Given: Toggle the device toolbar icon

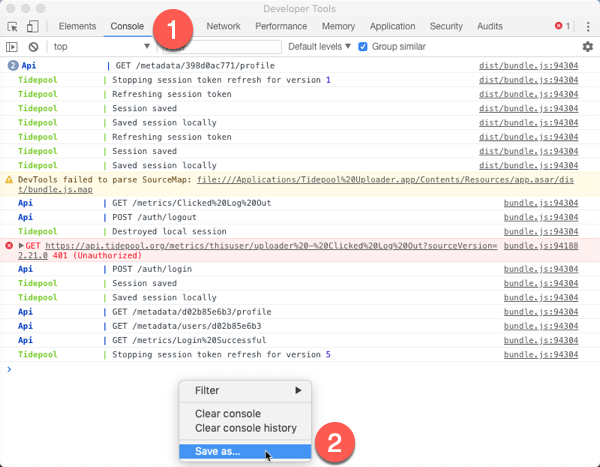Looking at the screenshot, I should pyautogui.click(x=33, y=26).
